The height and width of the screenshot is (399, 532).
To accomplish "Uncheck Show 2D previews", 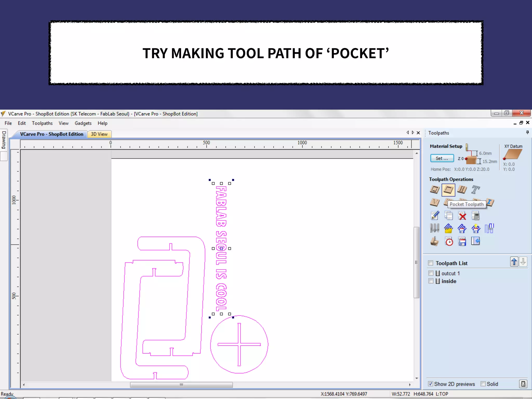I will click(x=431, y=384).
